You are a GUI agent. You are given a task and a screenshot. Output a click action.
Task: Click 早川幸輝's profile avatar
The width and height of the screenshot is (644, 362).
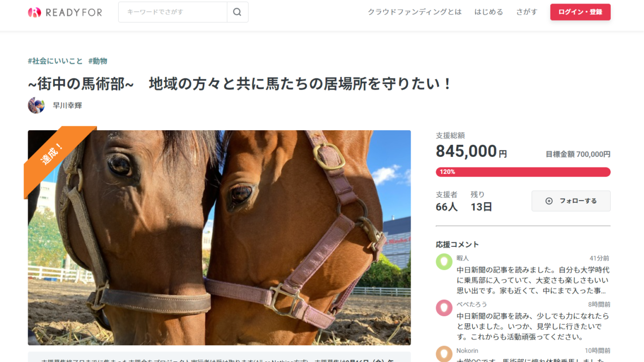36,105
